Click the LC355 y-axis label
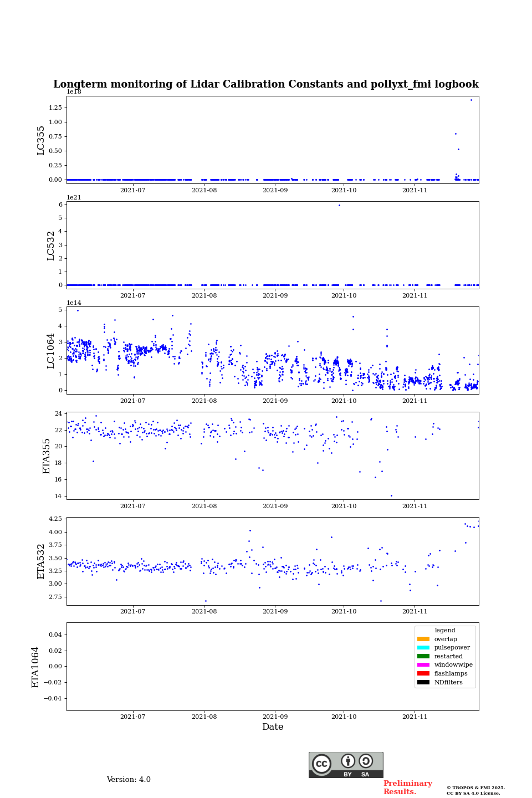The height and width of the screenshot is (798, 532). (x=41, y=140)
